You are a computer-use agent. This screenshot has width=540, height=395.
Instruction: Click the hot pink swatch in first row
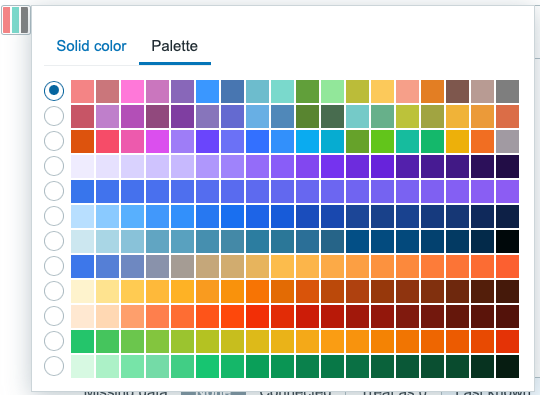click(x=132, y=91)
